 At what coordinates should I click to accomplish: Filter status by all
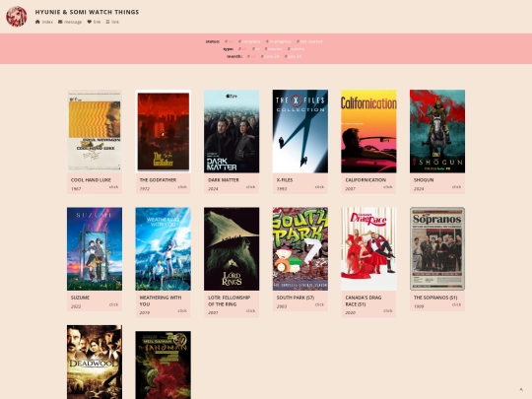[x=229, y=41]
